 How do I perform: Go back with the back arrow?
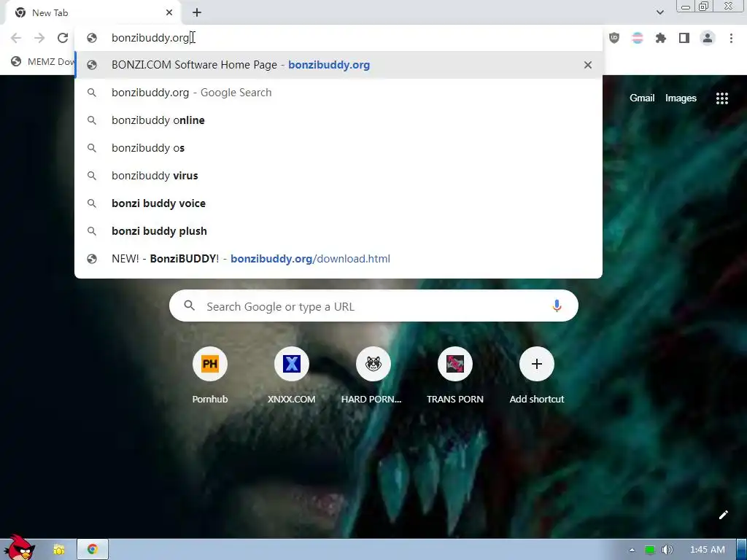[x=16, y=38]
